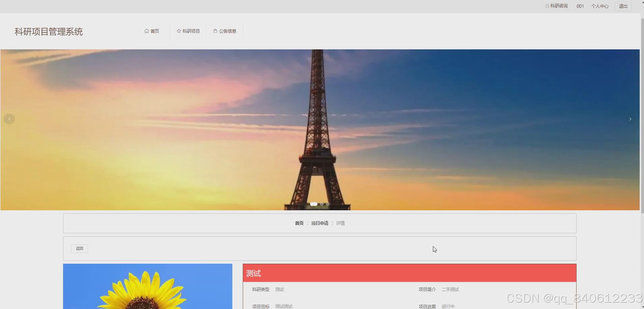Screen dimensions: 644x309
Task: Select the first active carousel indicator
Action: point(314,204)
